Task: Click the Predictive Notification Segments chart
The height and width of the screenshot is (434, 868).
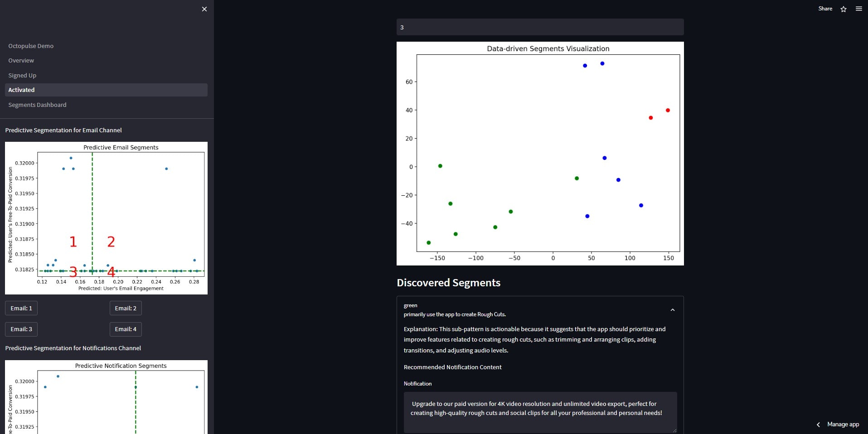Action: [106, 397]
